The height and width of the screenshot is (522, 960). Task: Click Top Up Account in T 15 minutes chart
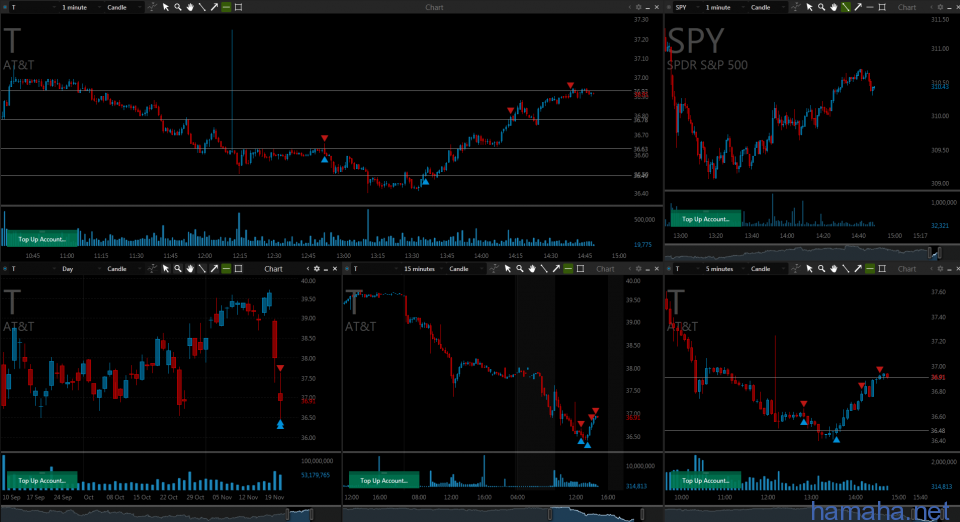coord(384,480)
